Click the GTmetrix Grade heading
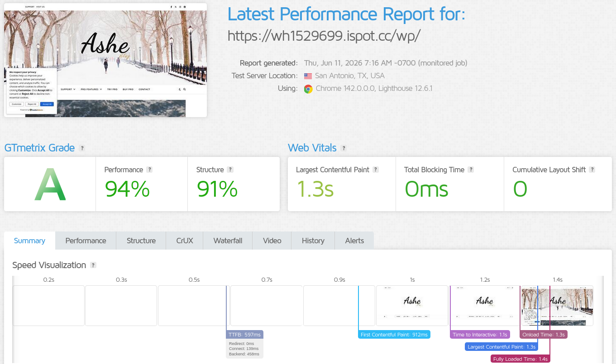The image size is (616, 364). (39, 148)
